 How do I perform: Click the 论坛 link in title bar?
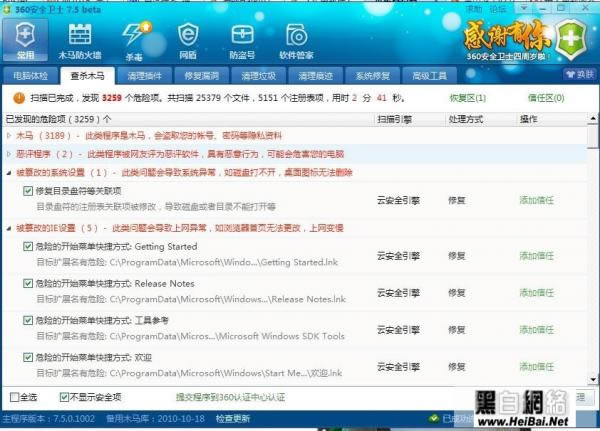(498, 8)
